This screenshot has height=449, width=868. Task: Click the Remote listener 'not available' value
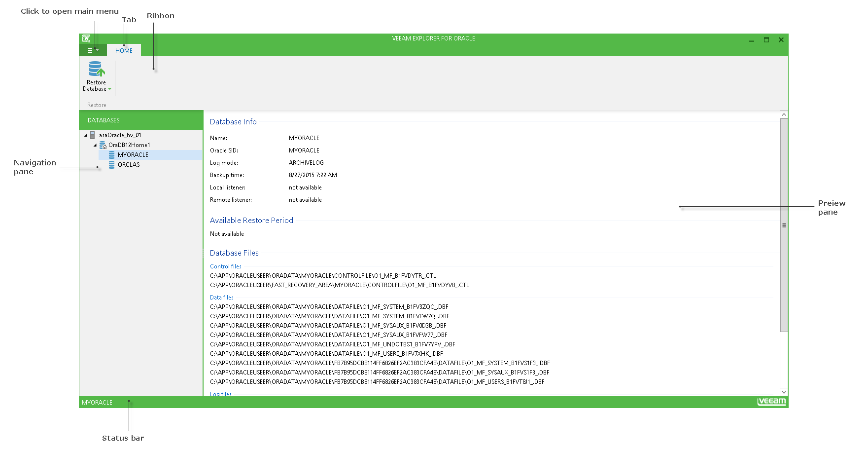pyautogui.click(x=305, y=200)
